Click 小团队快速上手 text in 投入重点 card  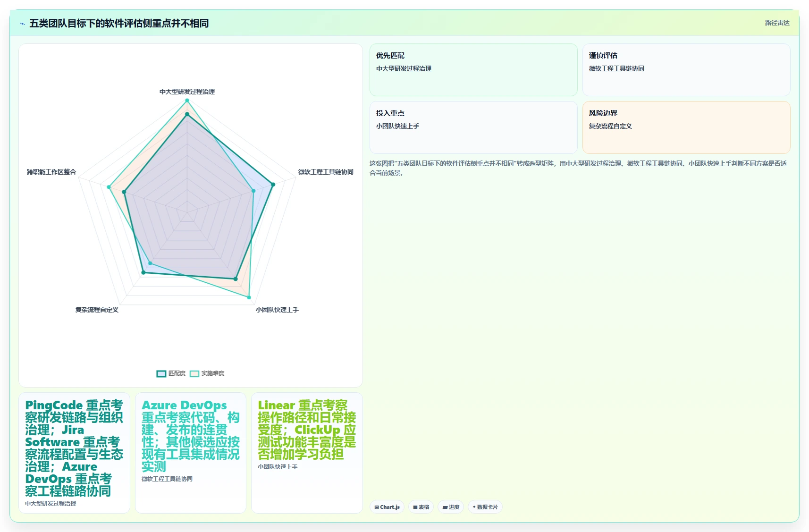click(397, 126)
